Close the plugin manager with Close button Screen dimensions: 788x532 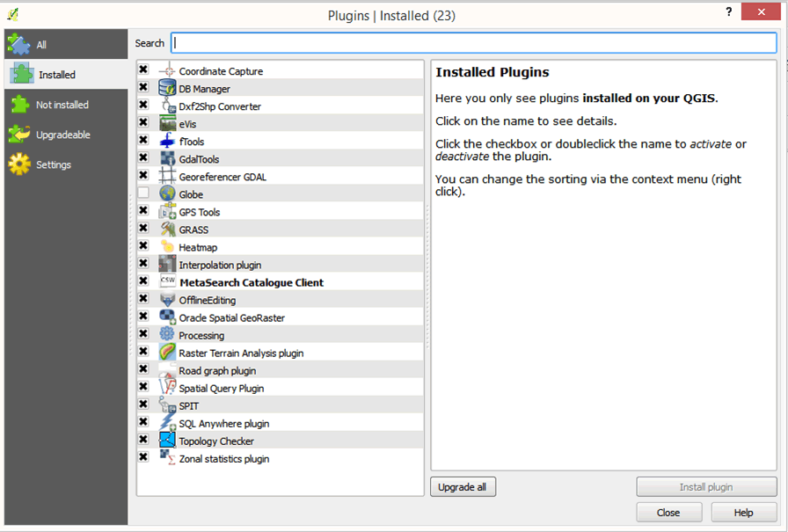coord(669,513)
